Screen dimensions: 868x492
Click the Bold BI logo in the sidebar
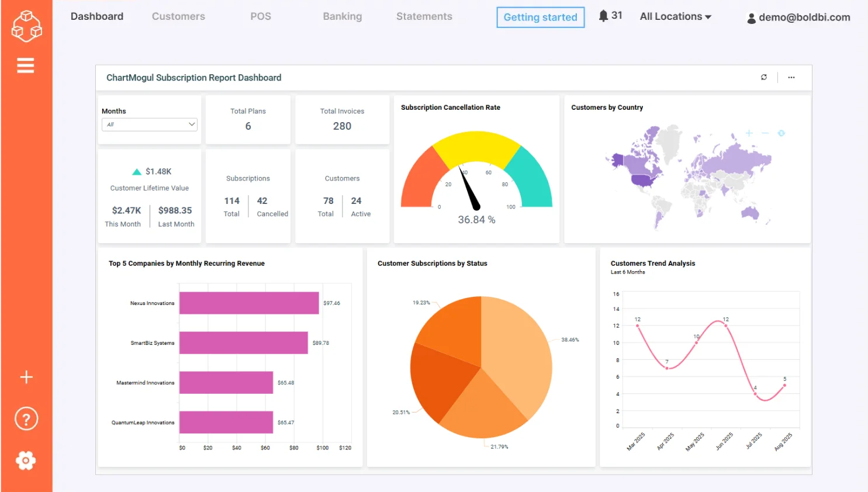coord(26,26)
